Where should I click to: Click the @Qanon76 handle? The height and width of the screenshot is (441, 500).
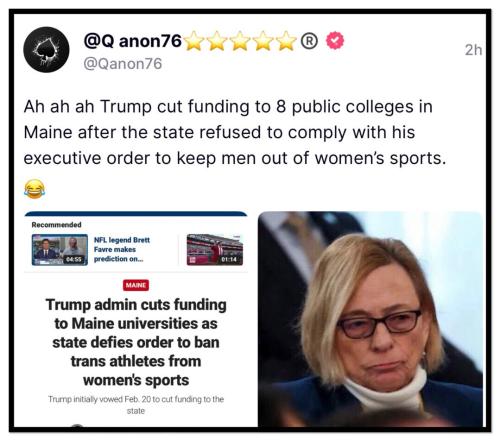(x=122, y=64)
